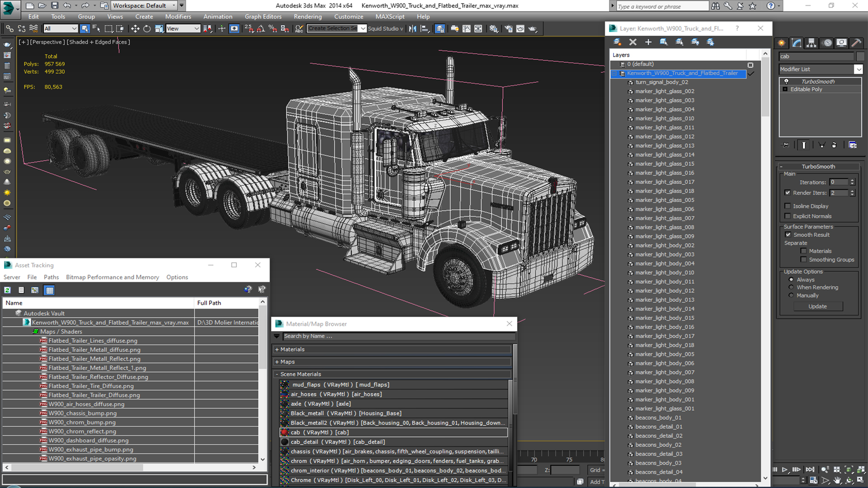This screenshot has height=488, width=868.
Task: Toggle TurboSmooth modifier lightbulb
Action: tap(786, 81)
